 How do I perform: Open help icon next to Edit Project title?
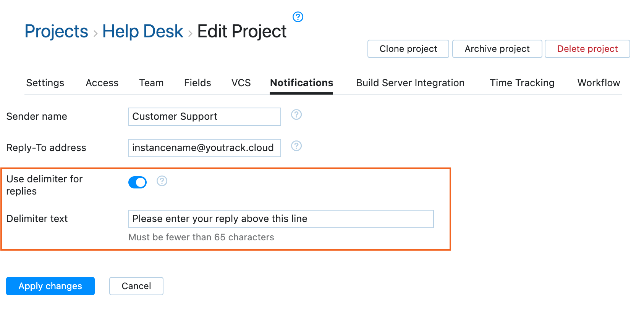tap(298, 17)
